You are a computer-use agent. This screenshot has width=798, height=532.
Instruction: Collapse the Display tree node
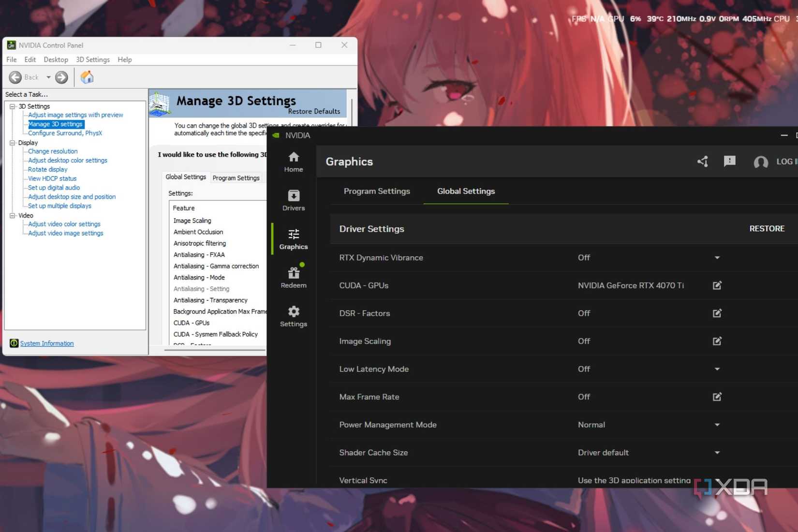point(12,143)
